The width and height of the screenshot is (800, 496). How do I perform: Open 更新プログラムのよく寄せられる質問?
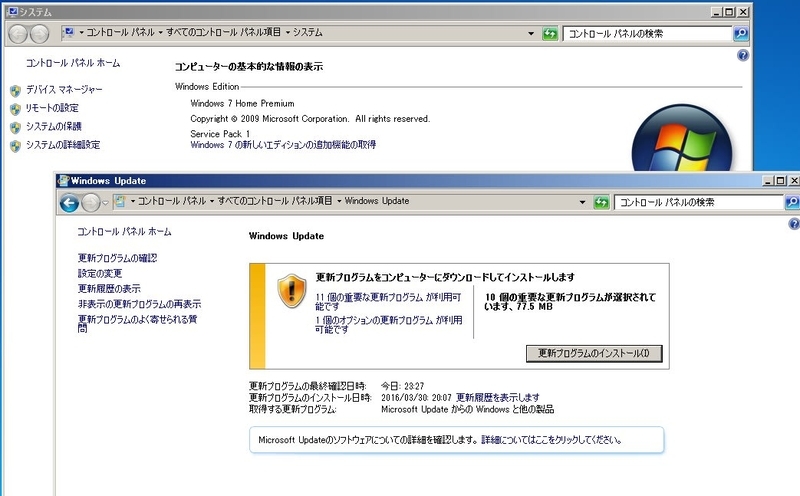click(137, 324)
